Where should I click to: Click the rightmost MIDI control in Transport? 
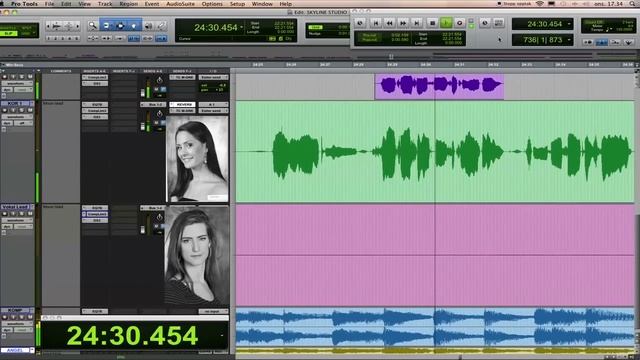(629, 42)
